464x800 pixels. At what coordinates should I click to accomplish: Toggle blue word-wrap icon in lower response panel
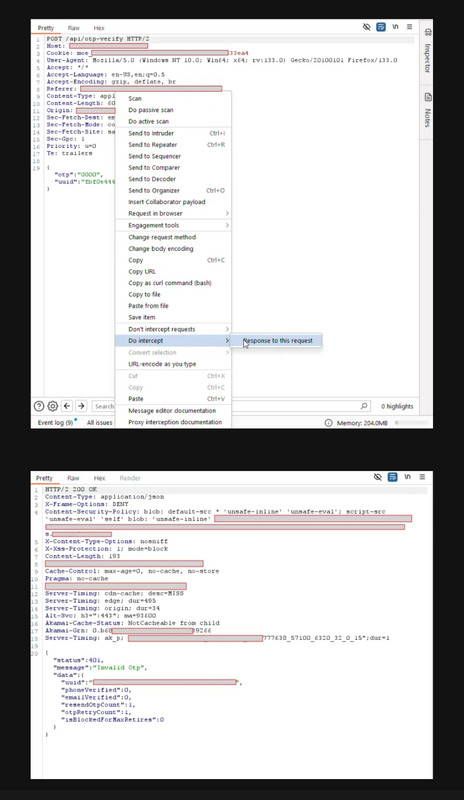pyautogui.click(x=393, y=477)
